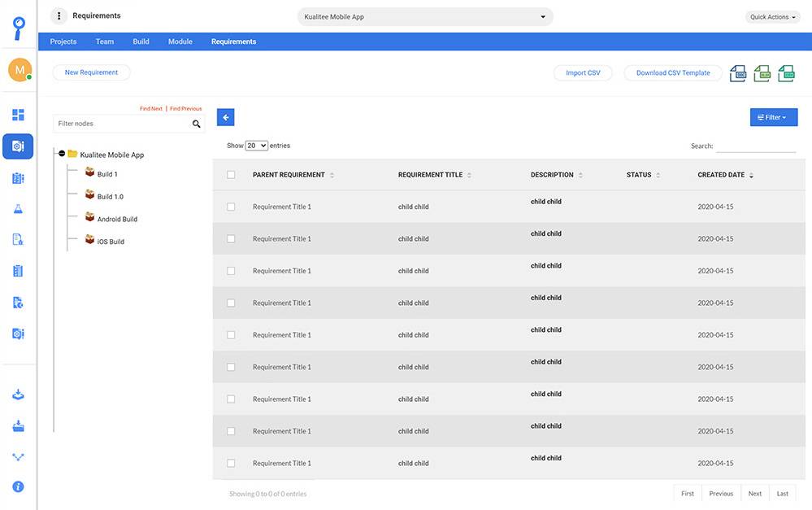
Task: Click the flask test icon in the sidebar
Action: coord(18,209)
